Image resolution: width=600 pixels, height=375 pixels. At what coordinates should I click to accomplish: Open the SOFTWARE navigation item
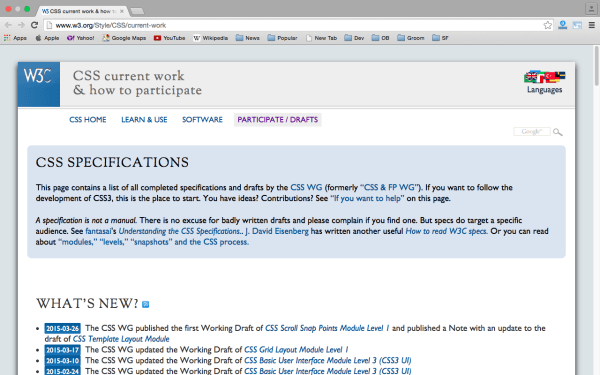pyautogui.click(x=202, y=120)
